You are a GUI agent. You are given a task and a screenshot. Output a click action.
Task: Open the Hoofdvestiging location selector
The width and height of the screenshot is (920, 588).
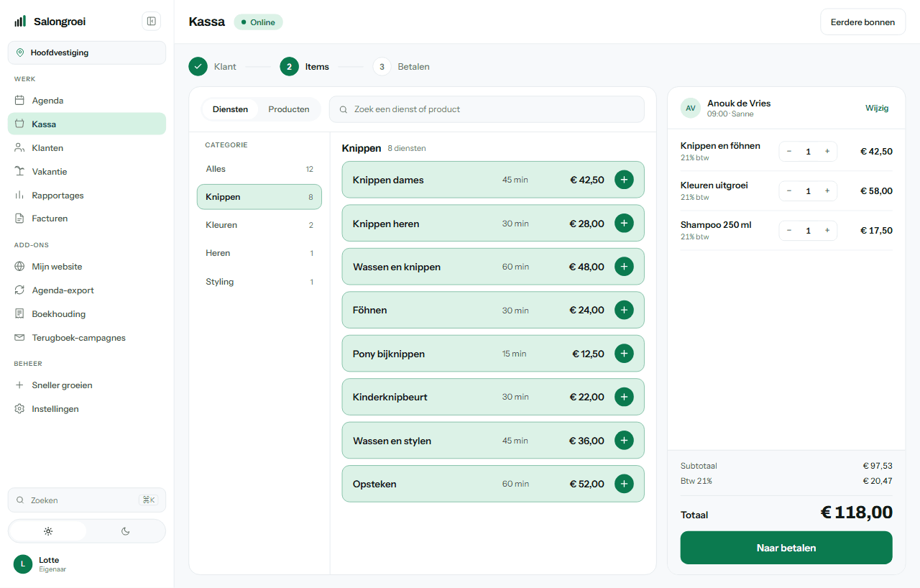coord(87,52)
